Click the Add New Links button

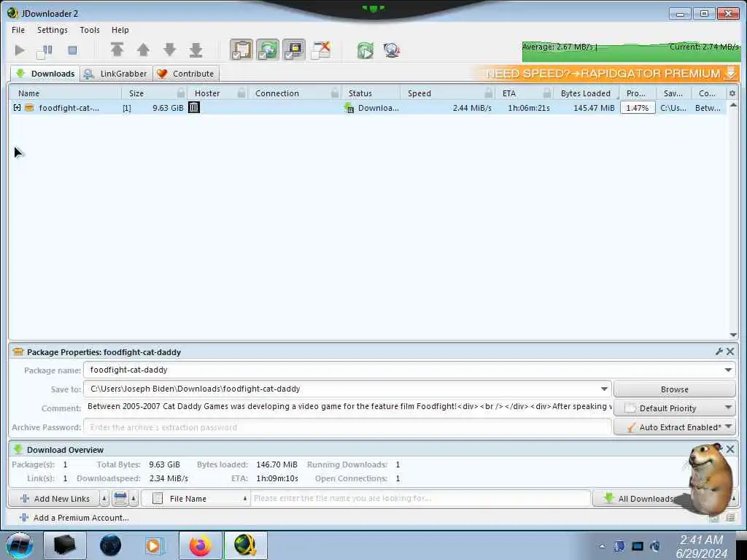tap(54, 499)
